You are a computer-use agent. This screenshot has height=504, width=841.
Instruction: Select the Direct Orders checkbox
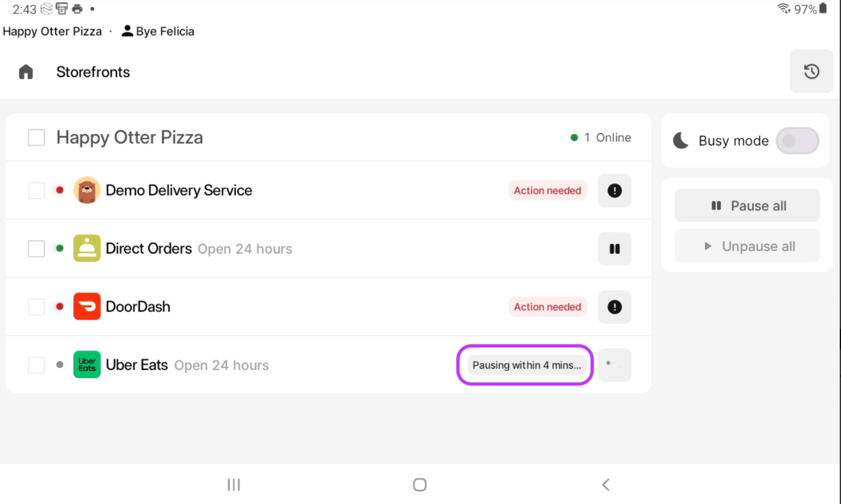coord(36,249)
